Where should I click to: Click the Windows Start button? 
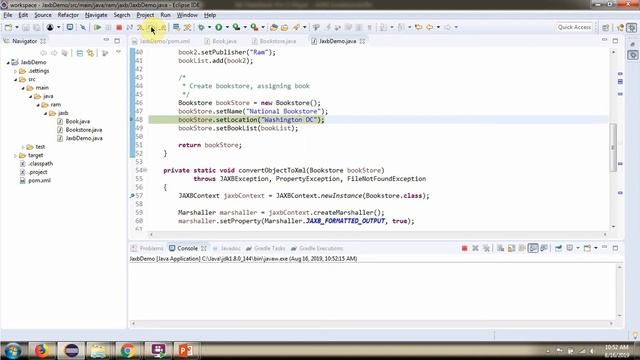(13, 351)
